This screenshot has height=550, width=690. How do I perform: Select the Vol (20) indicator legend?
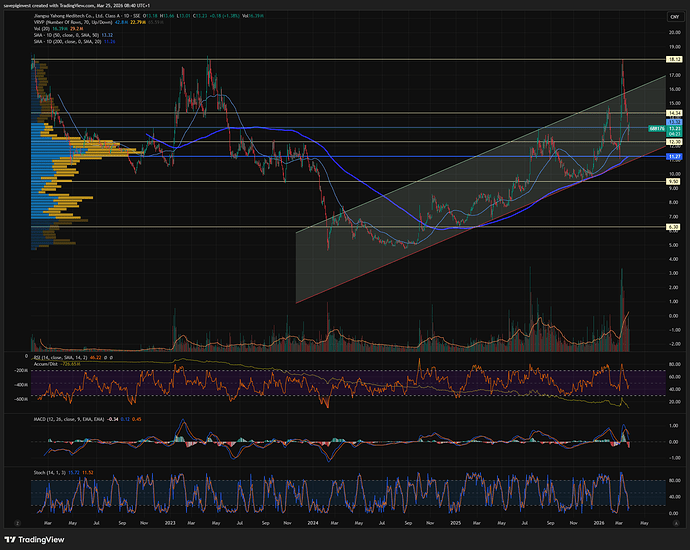click(x=42, y=30)
